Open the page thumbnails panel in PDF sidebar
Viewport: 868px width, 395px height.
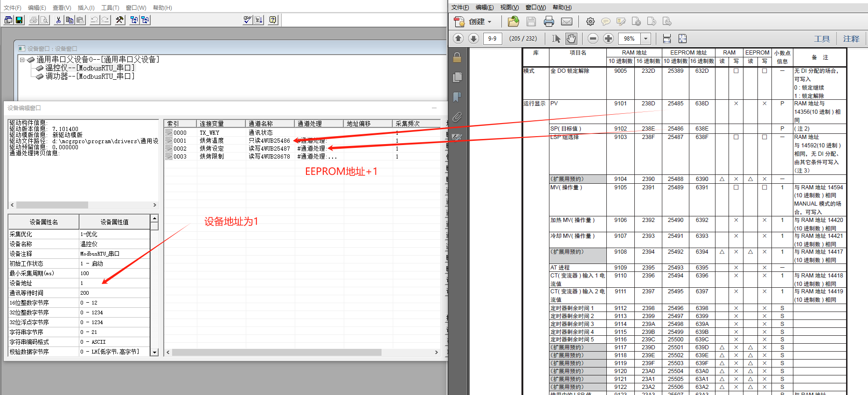pyautogui.click(x=457, y=77)
